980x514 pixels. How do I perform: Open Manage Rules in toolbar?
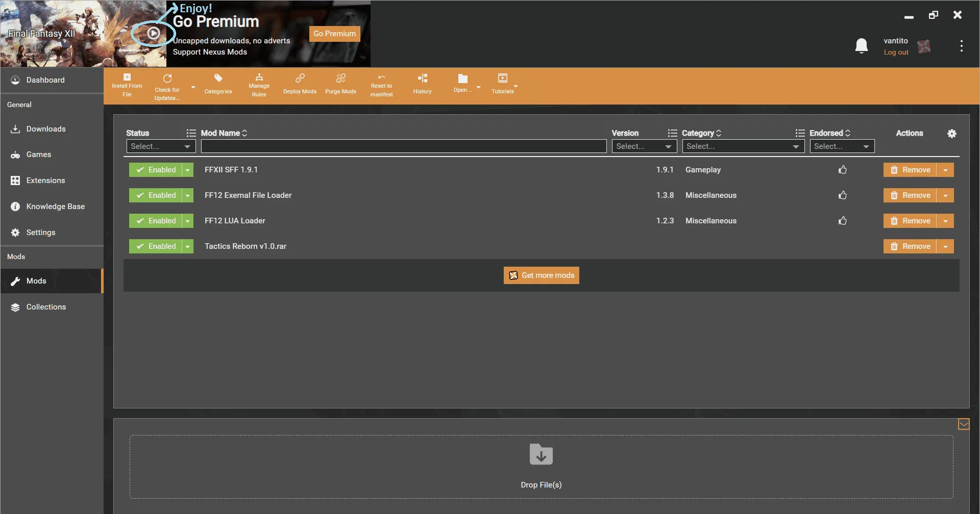259,78
